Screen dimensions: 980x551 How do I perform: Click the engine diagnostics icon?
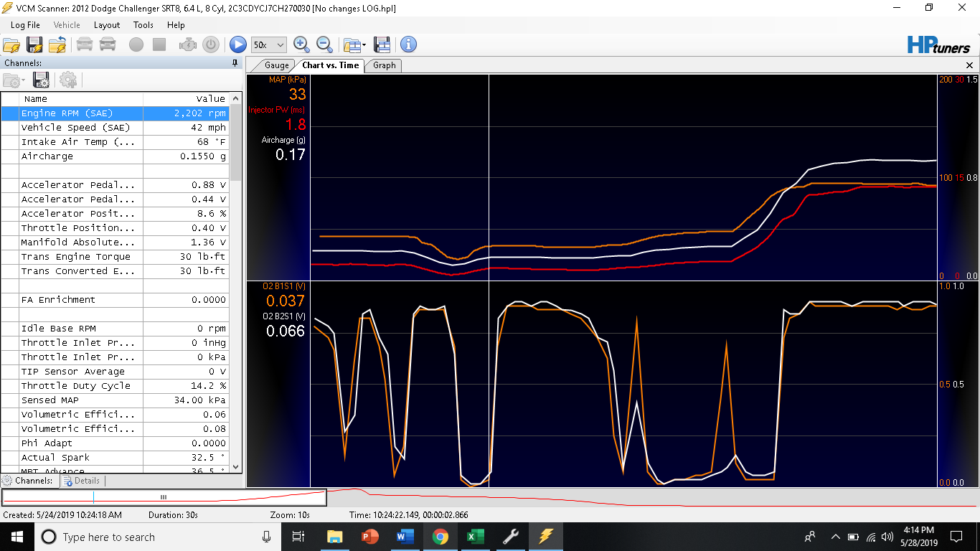click(x=187, y=44)
